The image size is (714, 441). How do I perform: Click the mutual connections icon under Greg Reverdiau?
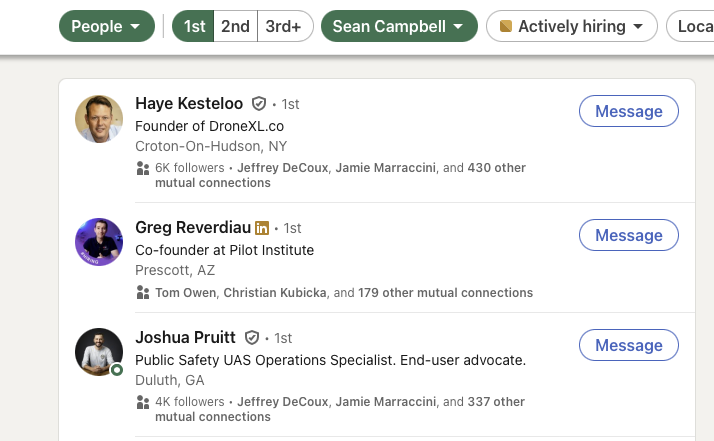143,292
